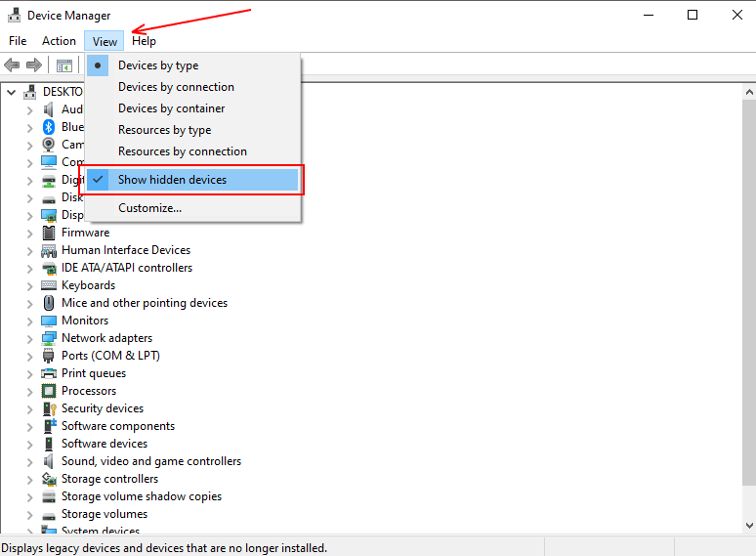756x556 pixels.
Task: Click the Sound, video and game controllers icon
Action: [48, 461]
